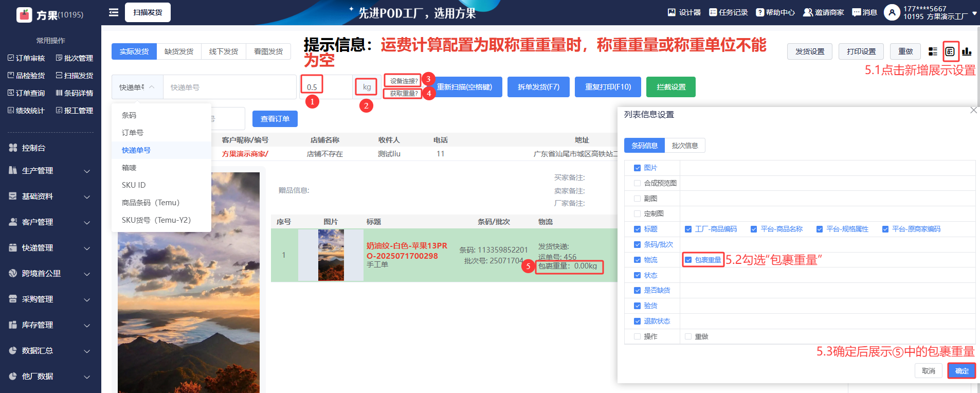
Task: Click the hamburger menu collapse icon
Action: point(114,12)
